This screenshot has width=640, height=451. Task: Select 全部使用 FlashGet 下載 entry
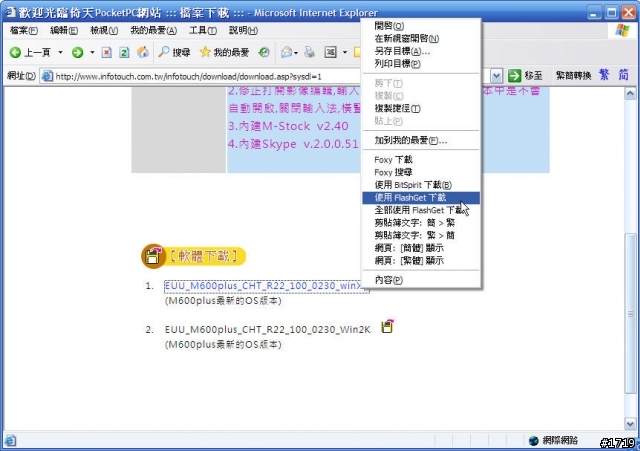point(421,210)
